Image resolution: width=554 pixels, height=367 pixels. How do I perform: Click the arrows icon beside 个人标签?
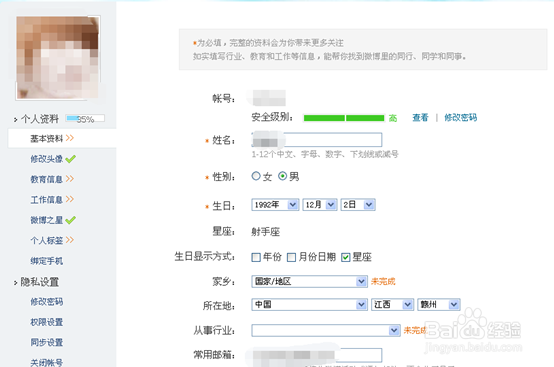coord(70,240)
